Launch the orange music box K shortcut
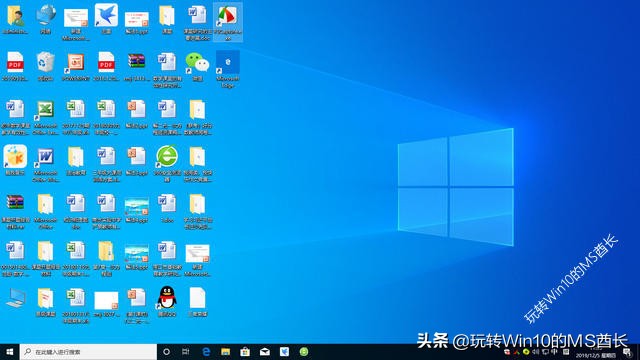Image resolution: width=640 pixels, height=360 pixels. (15, 160)
